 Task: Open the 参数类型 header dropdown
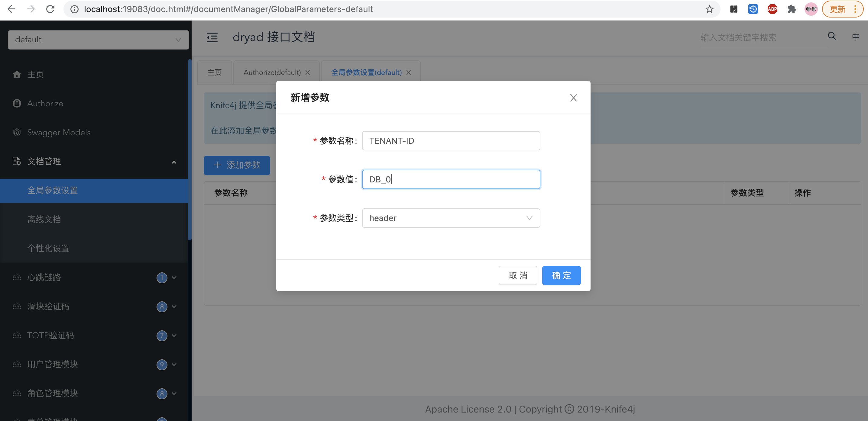(451, 218)
